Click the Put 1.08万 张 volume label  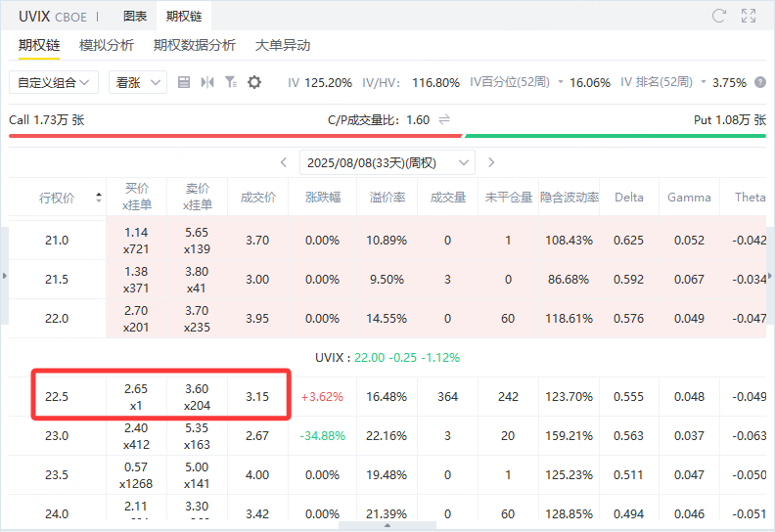point(730,120)
